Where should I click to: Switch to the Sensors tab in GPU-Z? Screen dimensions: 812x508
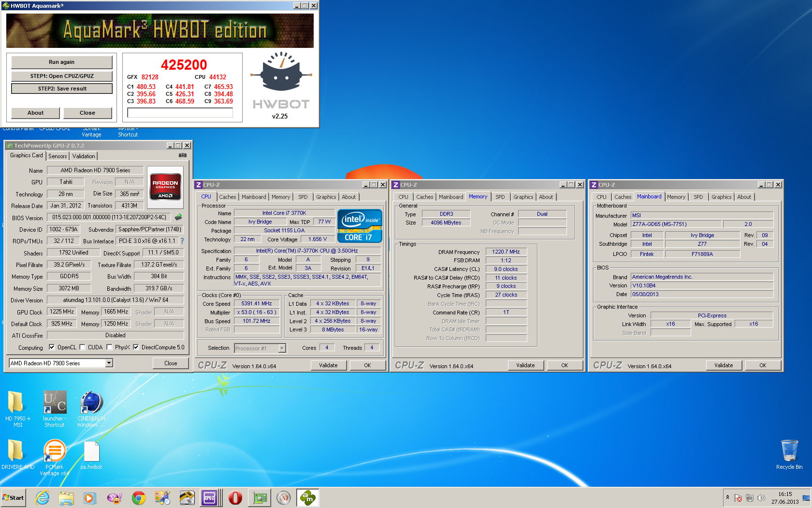[x=58, y=156]
